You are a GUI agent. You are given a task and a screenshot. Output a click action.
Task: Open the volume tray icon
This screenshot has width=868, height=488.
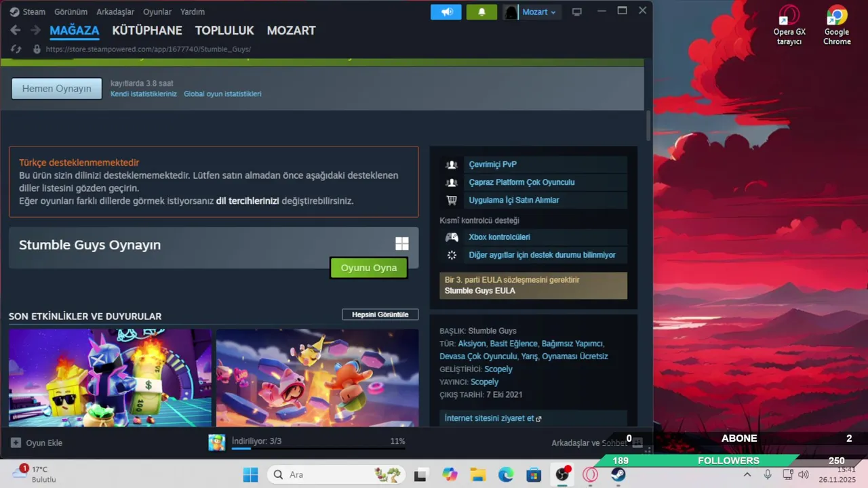pos(804,474)
